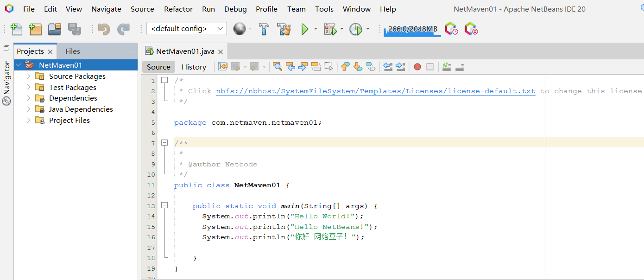Click the New Project icon
The width and height of the screenshot is (644, 280).
35,29
